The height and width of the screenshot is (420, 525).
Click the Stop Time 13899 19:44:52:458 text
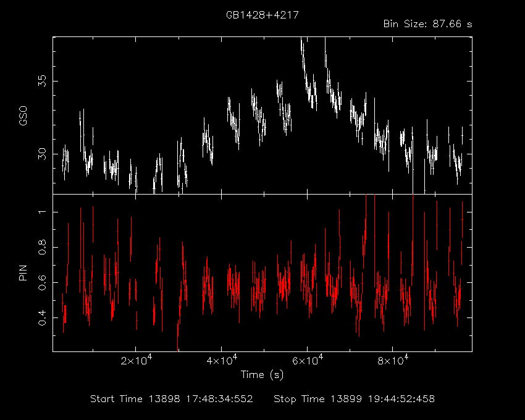tap(355, 399)
